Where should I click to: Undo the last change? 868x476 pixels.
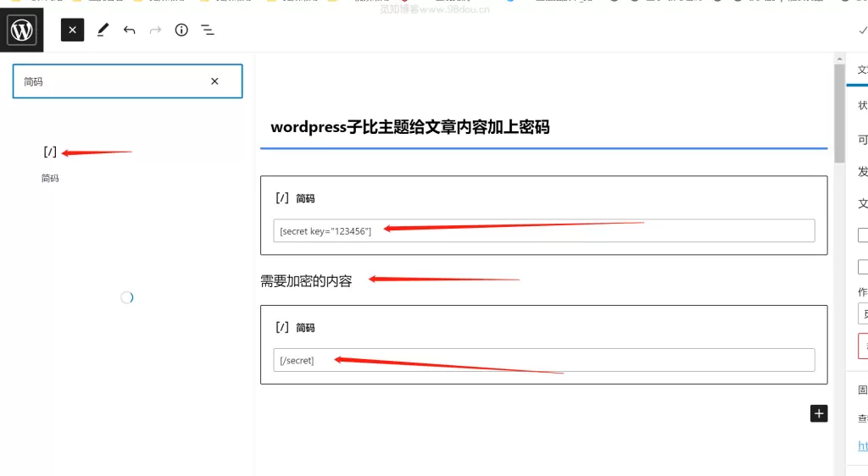point(129,30)
